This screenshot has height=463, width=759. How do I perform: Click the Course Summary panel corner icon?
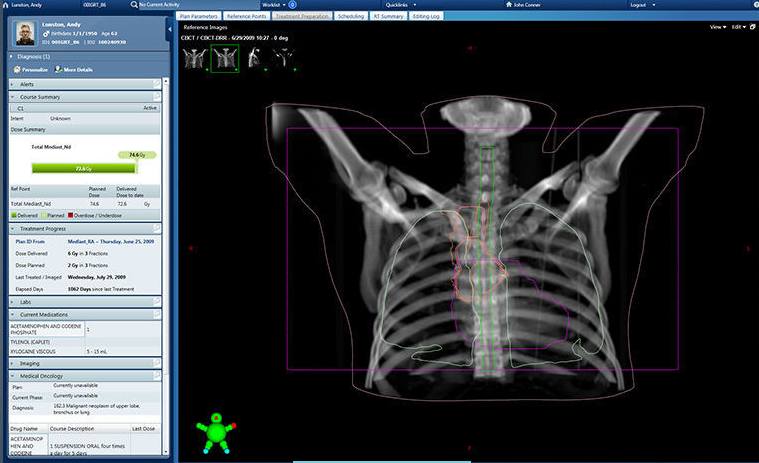pos(156,97)
